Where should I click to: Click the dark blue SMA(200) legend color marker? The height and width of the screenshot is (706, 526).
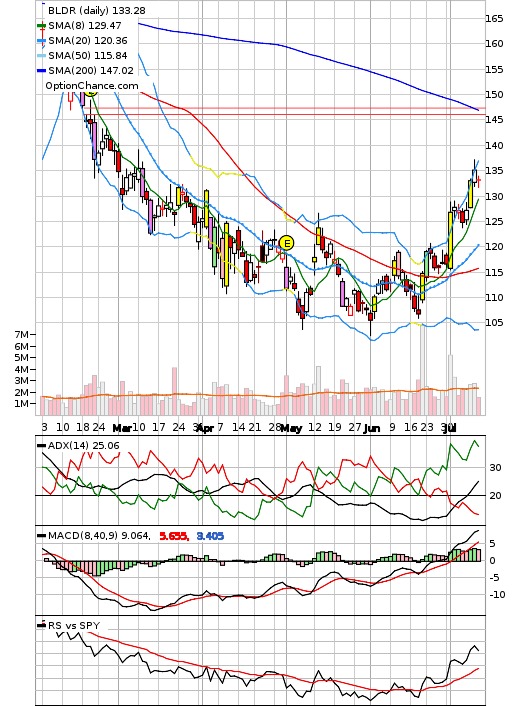(41, 71)
